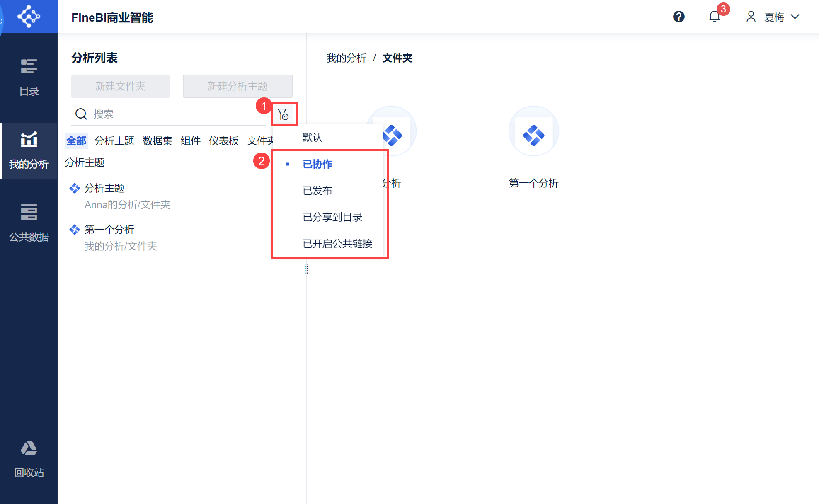Select the 已发布 filter option
819x504 pixels.
(317, 191)
